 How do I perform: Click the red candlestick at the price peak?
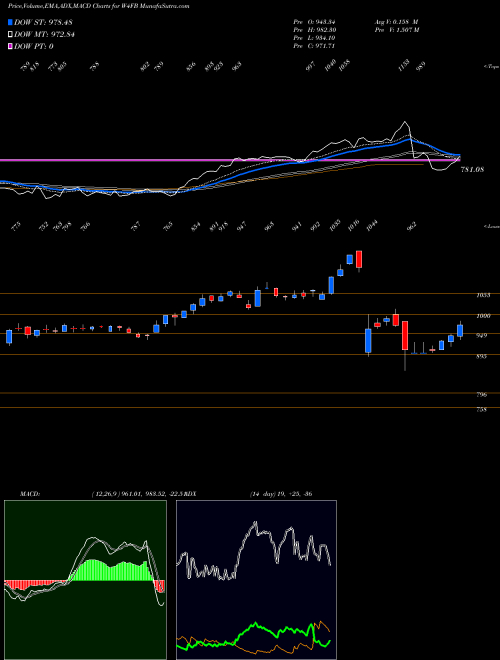(359, 259)
